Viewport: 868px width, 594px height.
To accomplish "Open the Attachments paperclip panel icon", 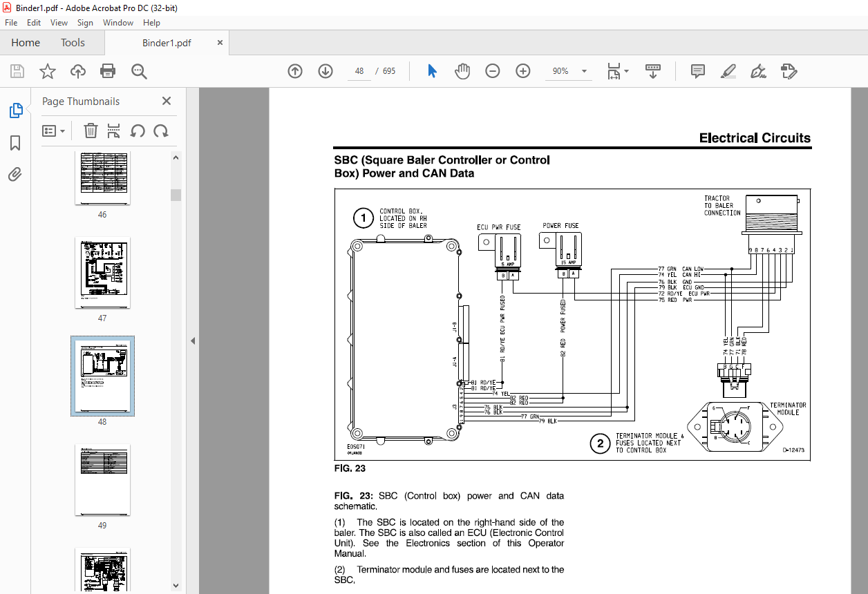I will (x=15, y=174).
